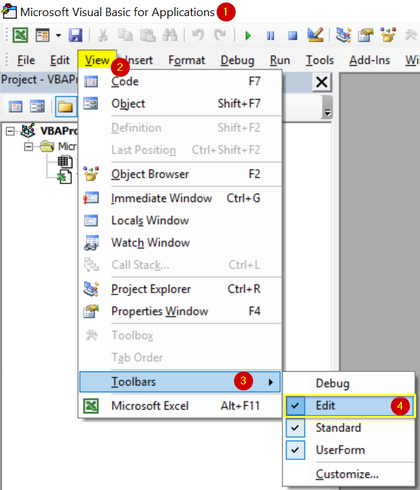Open the Debug menu
Viewport: 420px width, 490px height.
click(237, 60)
